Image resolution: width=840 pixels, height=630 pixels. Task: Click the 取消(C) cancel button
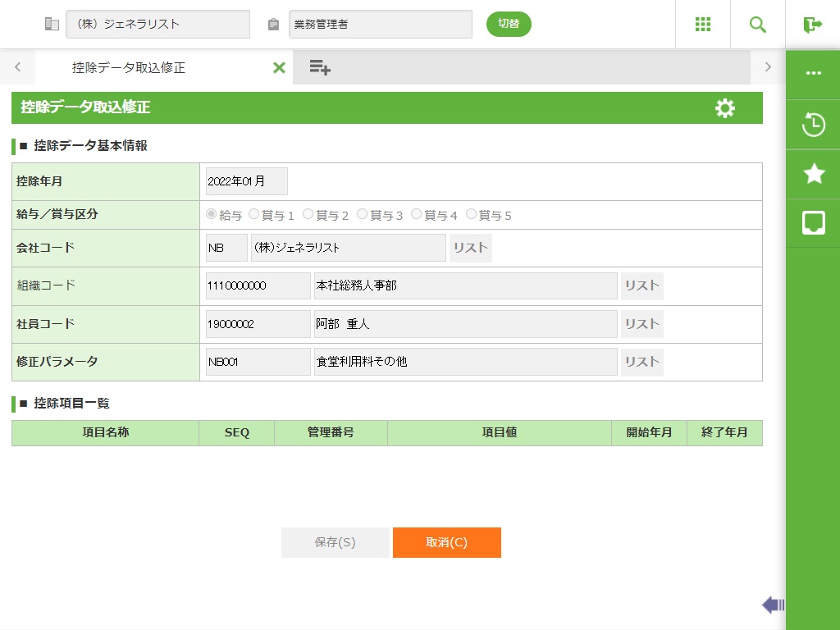446,542
